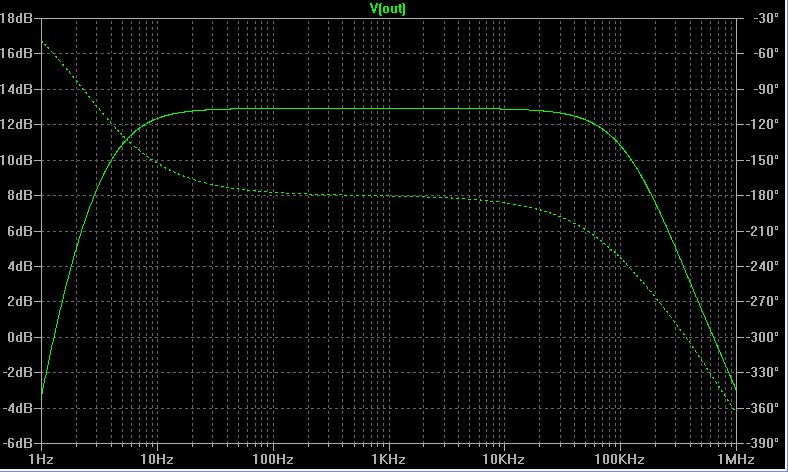Click the -30° phase axis label
Image resolution: width=788 pixels, height=472 pixels.
[766, 19]
